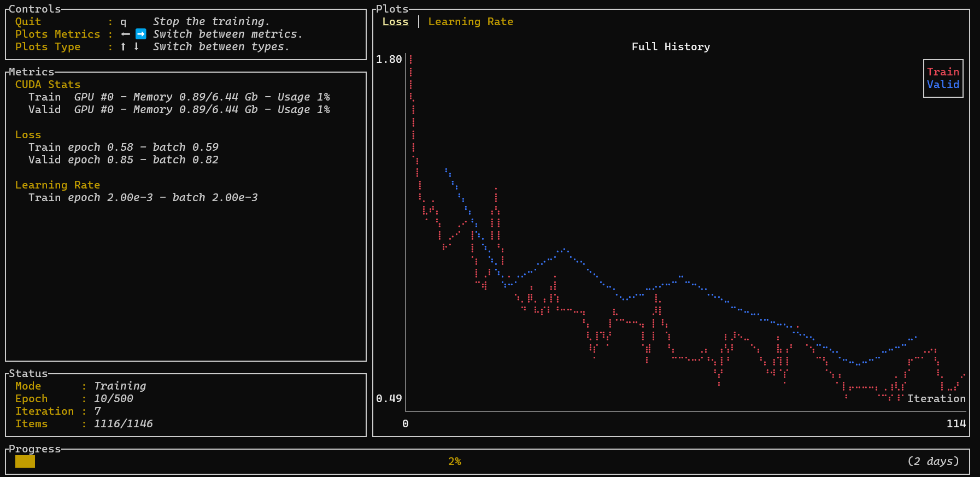Select the yellow progress bar block
This screenshot has height=477, width=980.
click(25, 462)
